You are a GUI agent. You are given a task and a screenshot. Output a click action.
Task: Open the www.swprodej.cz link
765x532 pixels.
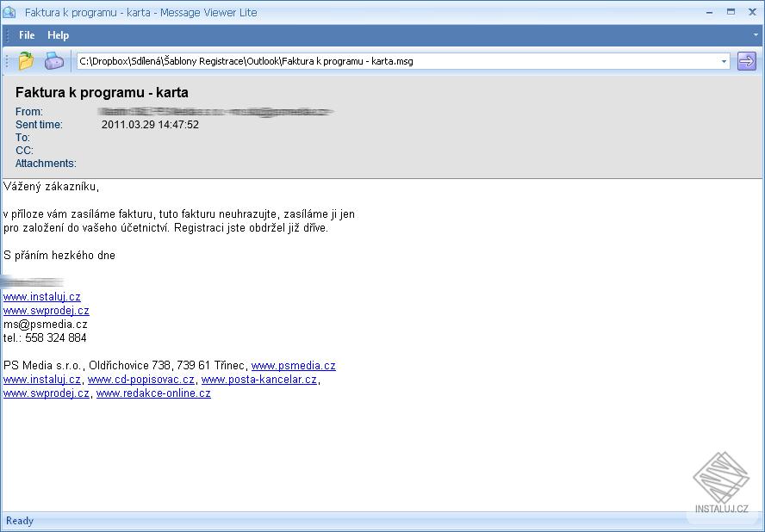coord(47,310)
